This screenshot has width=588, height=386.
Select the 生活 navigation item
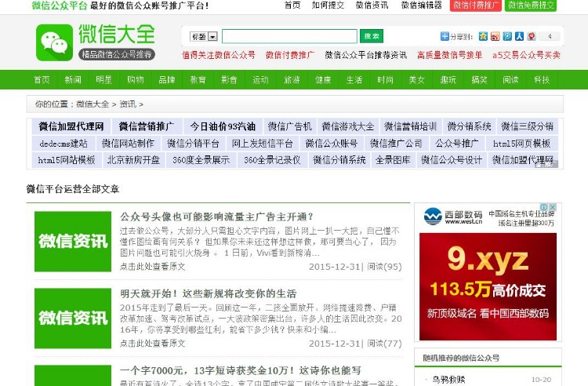[354, 79]
